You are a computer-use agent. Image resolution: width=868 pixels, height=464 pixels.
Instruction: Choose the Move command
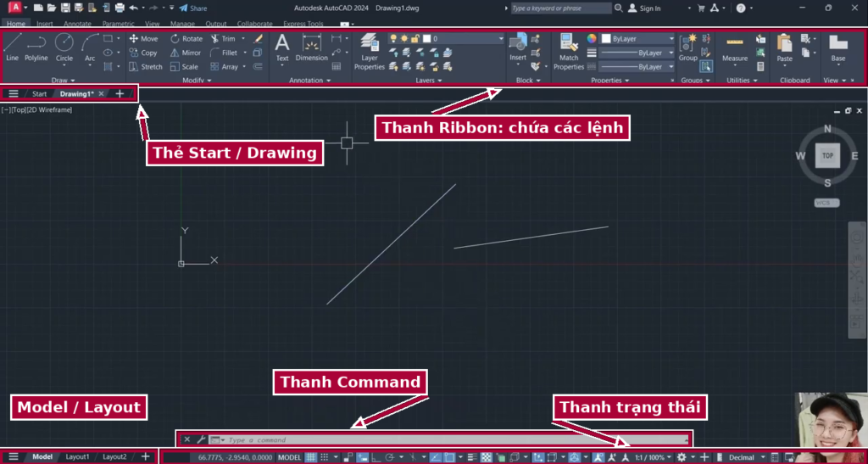[x=143, y=39]
